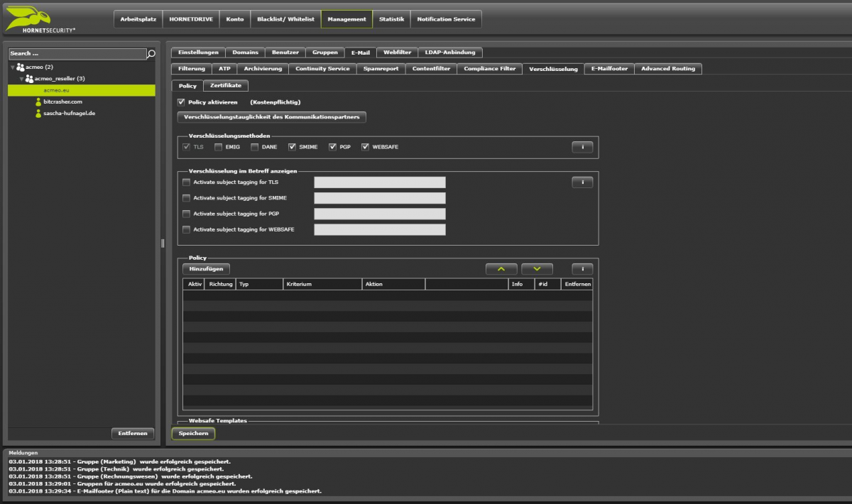Open the Archivierung sub-tab
Viewport: 852px width, 504px height.
[x=263, y=69]
